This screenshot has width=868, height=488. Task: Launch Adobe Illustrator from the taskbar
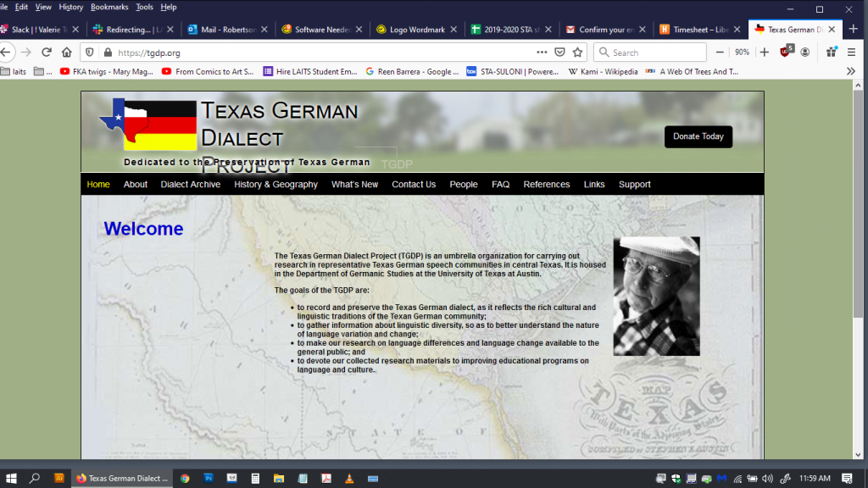59,478
